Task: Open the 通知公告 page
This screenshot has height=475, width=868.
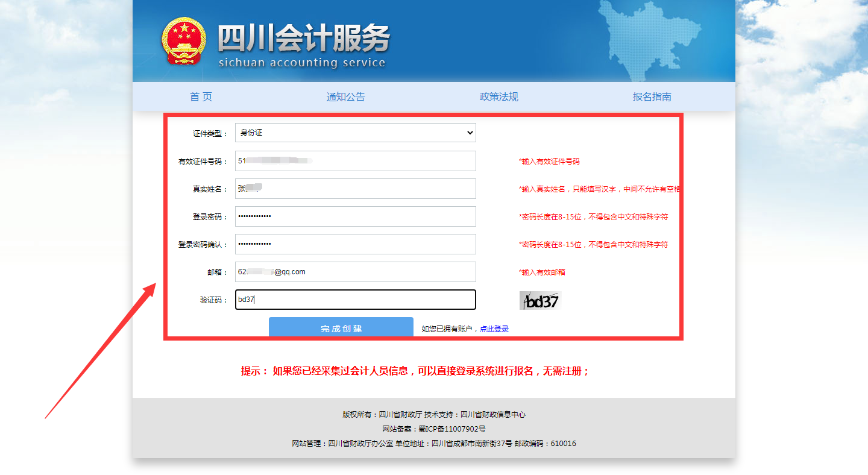Action: coord(345,97)
